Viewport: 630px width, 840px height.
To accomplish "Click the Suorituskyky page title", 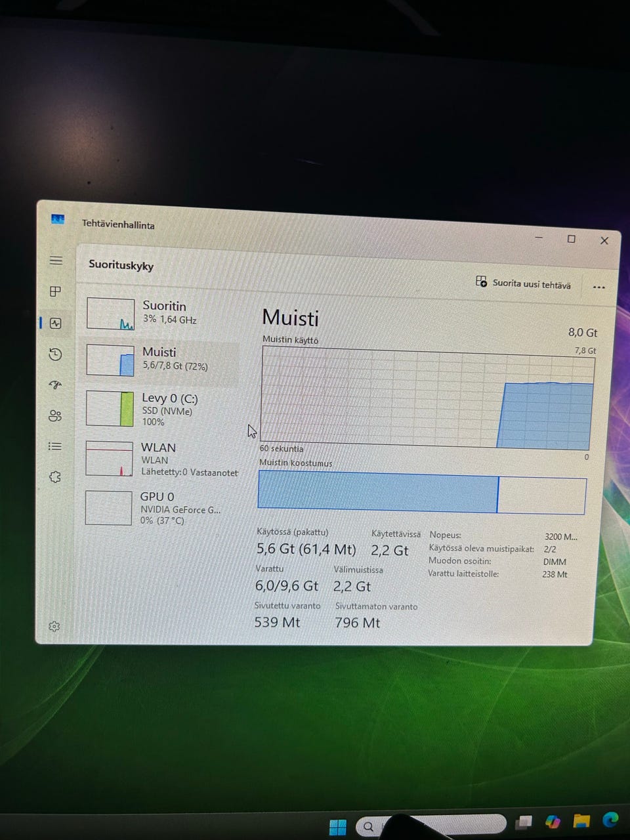I will click(x=121, y=265).
